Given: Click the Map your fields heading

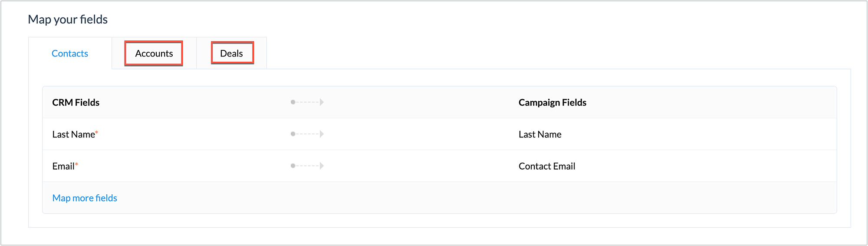Looking at the screenshot, I should 68,20.
